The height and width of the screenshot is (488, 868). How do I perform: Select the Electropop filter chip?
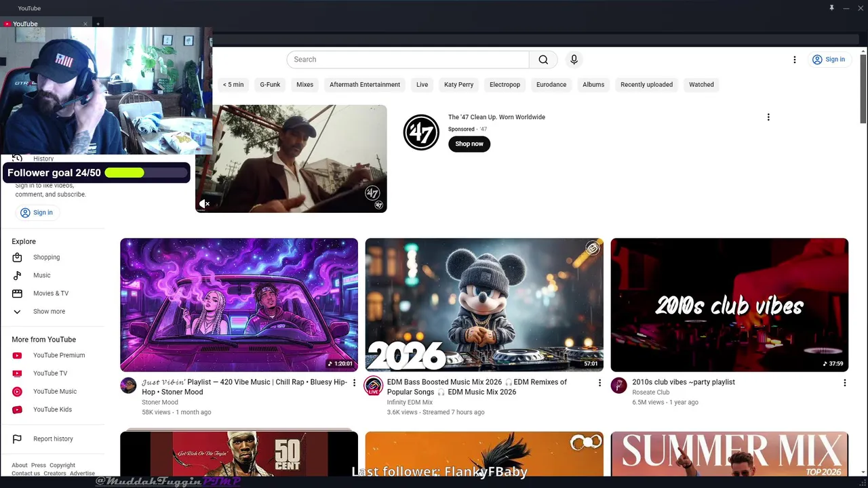click(x=505, y=85)
